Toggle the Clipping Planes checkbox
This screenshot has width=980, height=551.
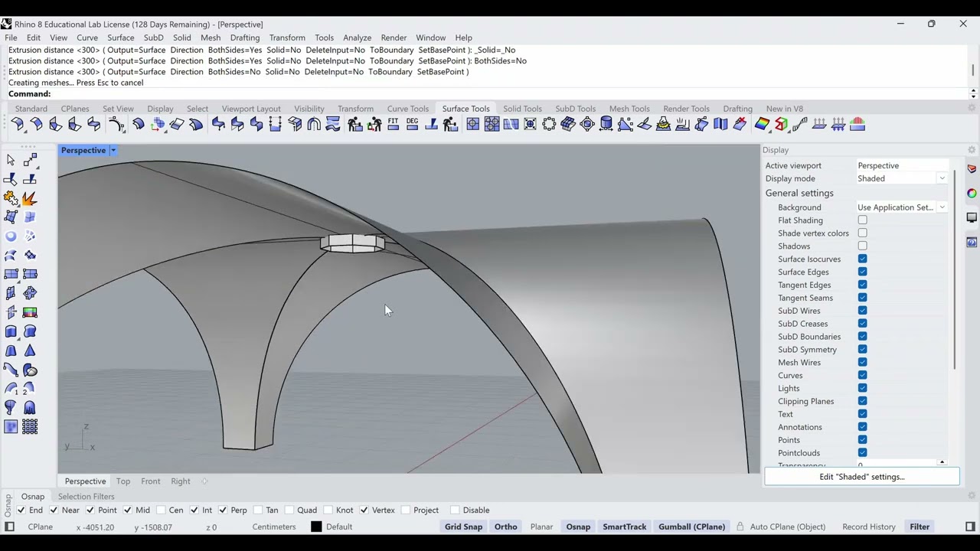(x=862, y=401)
